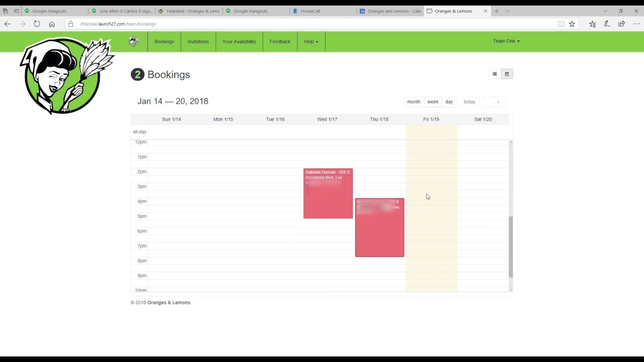Click the calendar scrollbar up arrow
The height and width of the screenshot is (362, 644).
pos(511,142)
